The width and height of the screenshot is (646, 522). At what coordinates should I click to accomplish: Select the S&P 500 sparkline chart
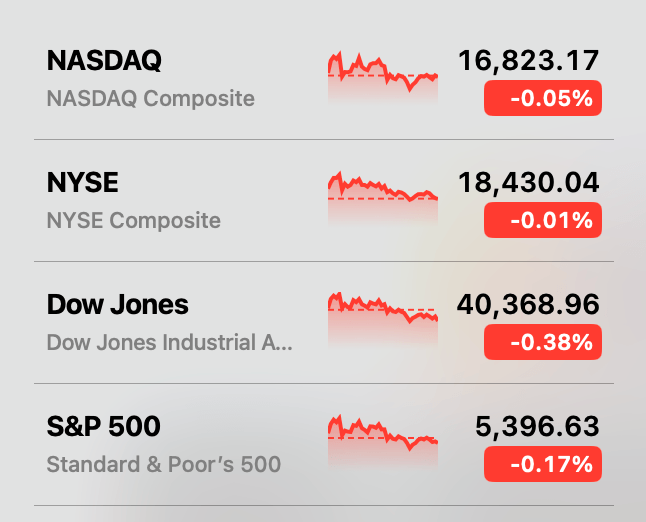(383, 442)
